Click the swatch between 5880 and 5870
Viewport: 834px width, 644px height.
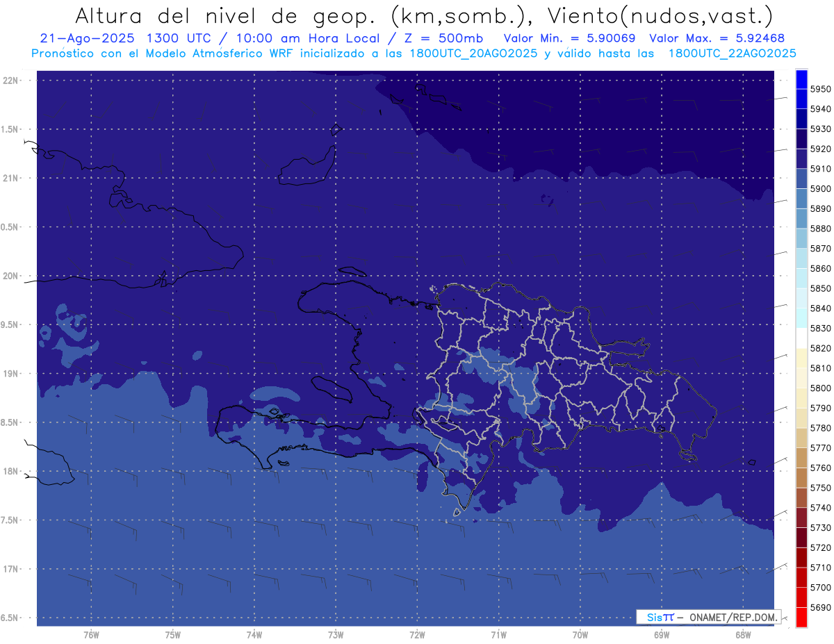pyautogui.click(x=801, y=238)
